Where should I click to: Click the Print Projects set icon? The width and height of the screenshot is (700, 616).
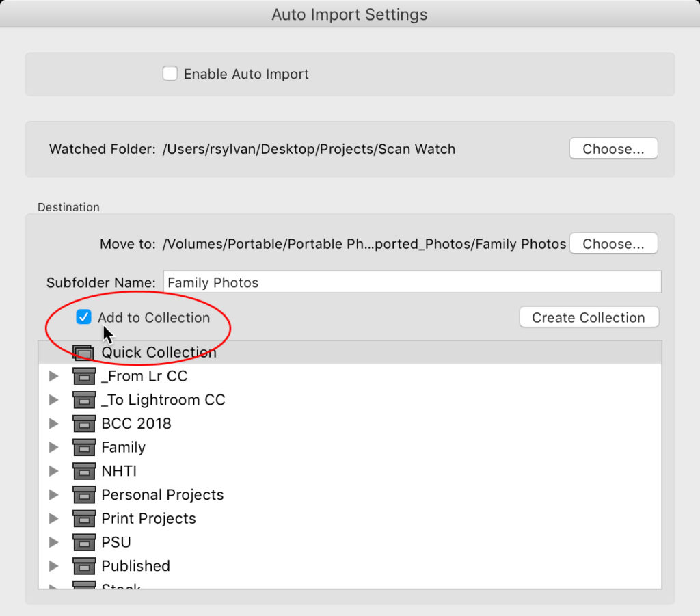coord(84,518)
